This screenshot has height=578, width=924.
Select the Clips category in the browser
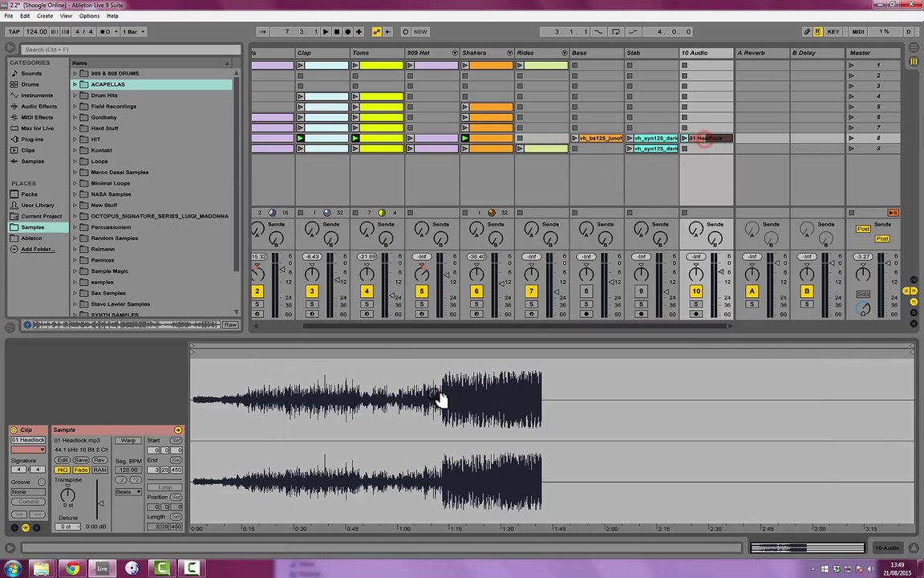coord(28,150)
